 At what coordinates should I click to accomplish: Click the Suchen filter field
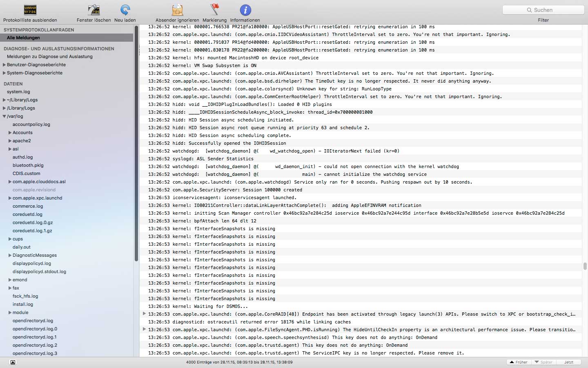[x=543, y=10]
